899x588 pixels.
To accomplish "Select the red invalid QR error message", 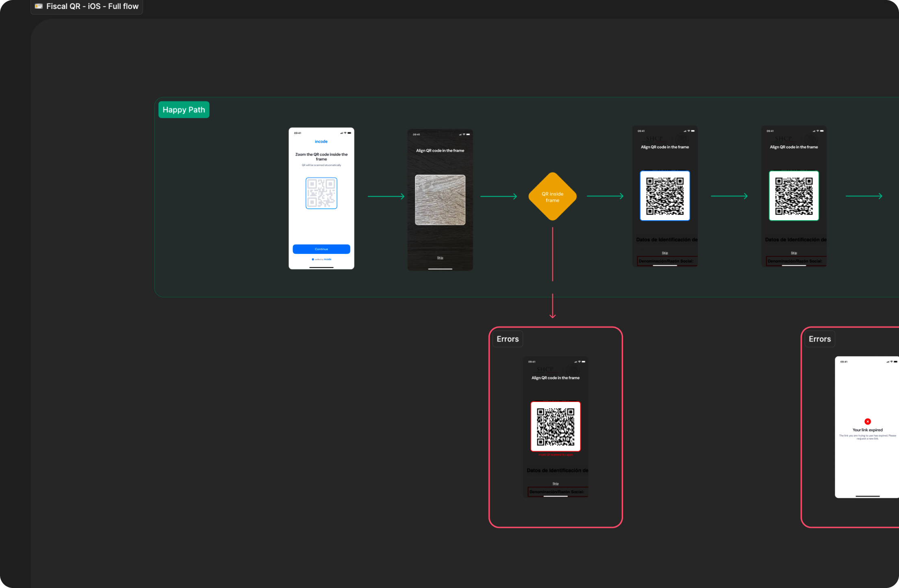I will tap(556, 455).
